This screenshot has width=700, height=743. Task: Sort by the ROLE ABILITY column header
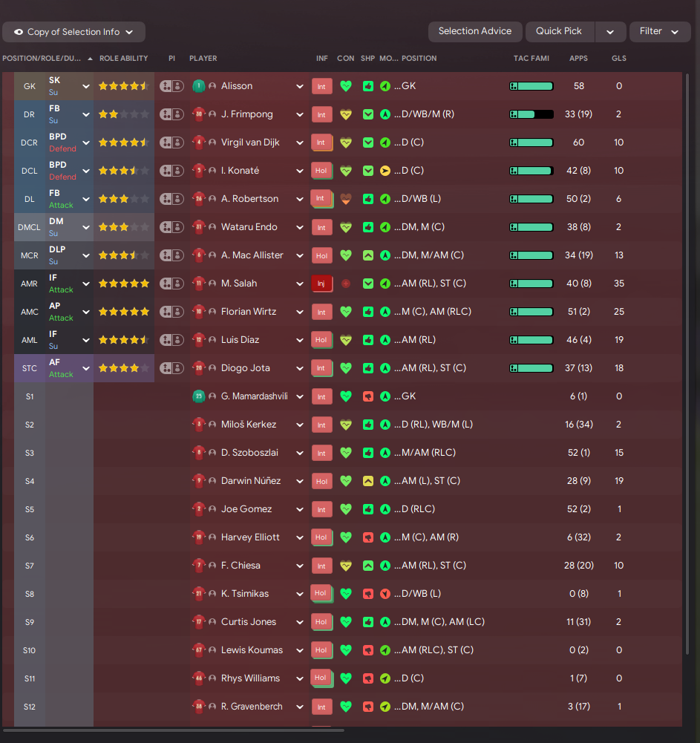(124, 59)
